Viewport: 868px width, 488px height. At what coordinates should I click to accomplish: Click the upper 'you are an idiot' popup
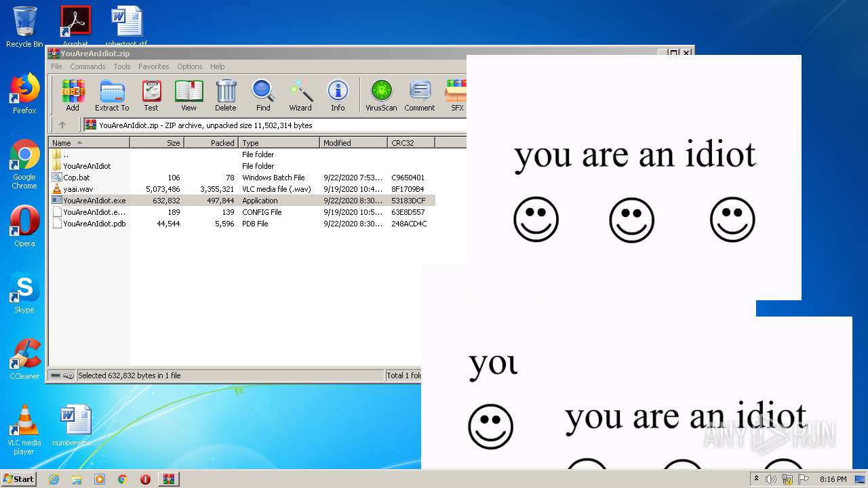tap(634, 178)
